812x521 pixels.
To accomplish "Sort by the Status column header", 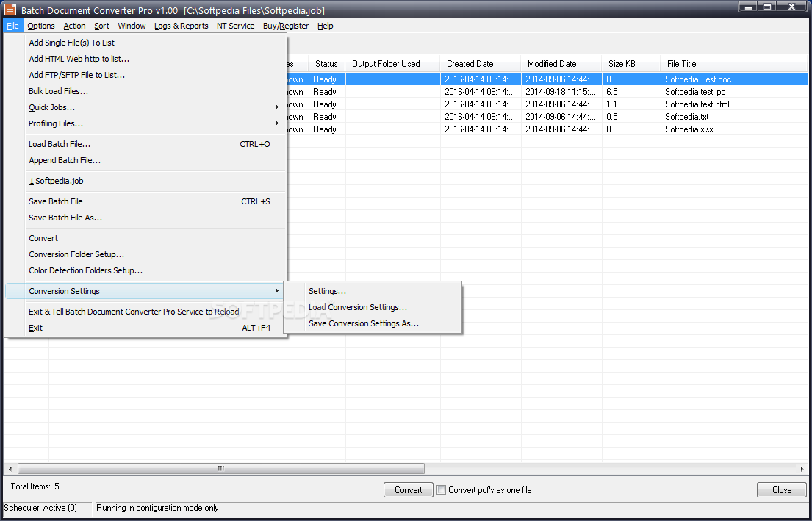I will pos(327,64).
